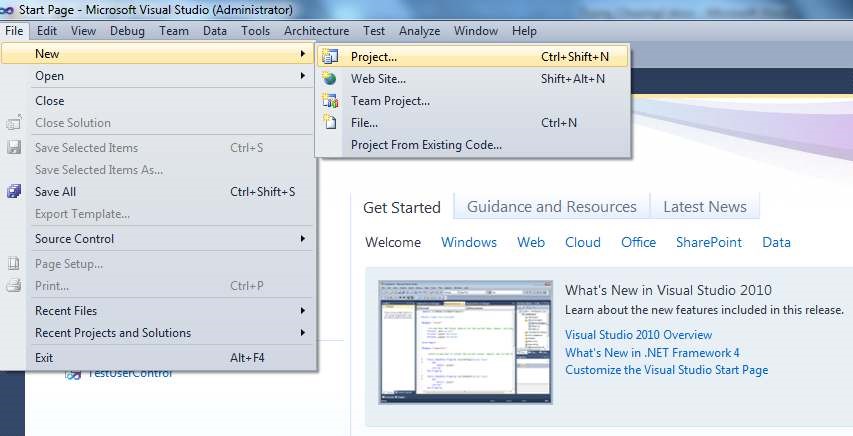Viewport: 853px width, 436px height.
Task: Select the SharePoint category link
Action: (x=708, y=242)
